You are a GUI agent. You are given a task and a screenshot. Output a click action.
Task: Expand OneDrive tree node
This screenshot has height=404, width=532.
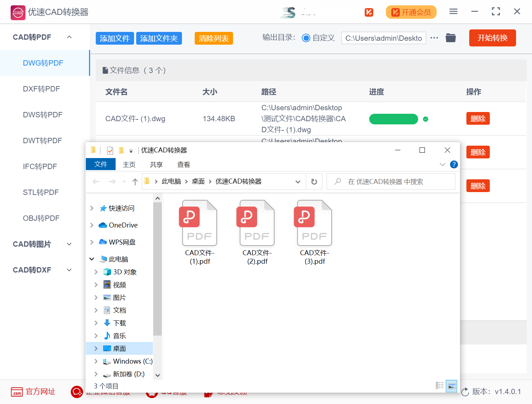click(92, 225)
